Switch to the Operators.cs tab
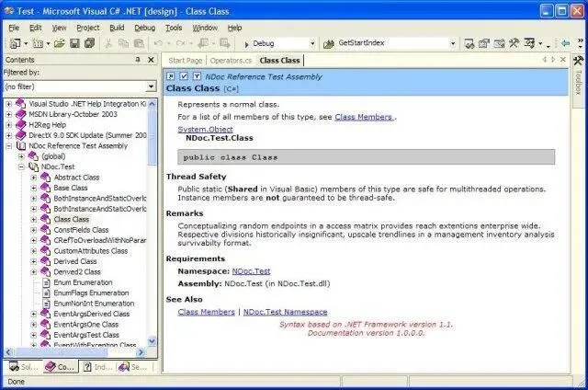 [x=231, y=61]
